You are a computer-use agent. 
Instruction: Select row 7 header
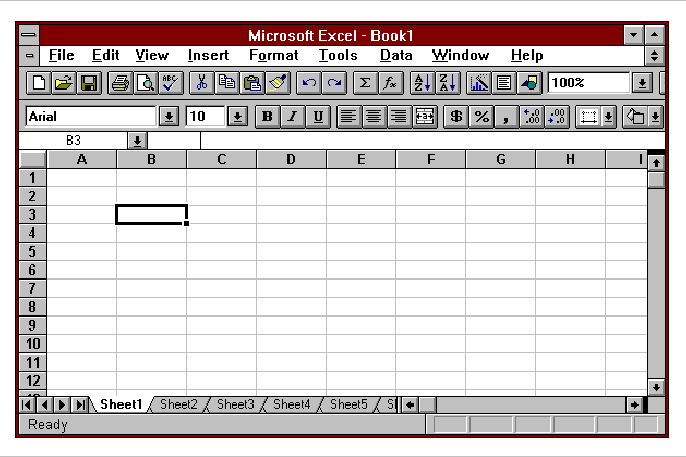[32, 289]
